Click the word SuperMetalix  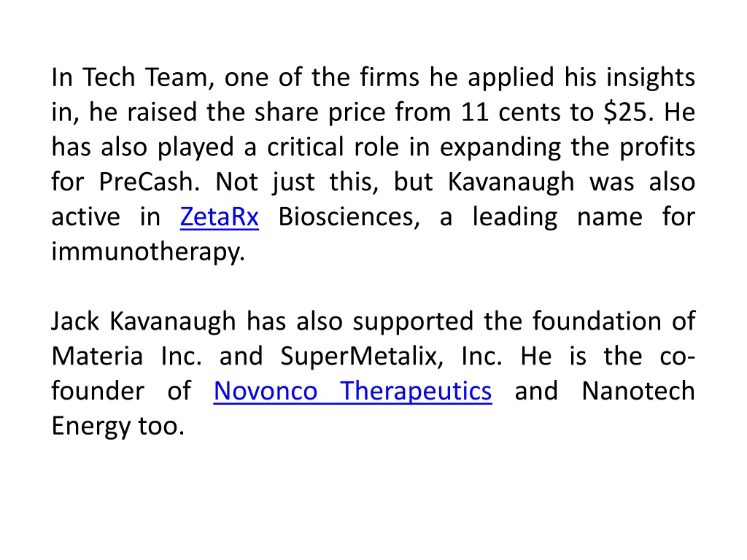tap(362, 357)
